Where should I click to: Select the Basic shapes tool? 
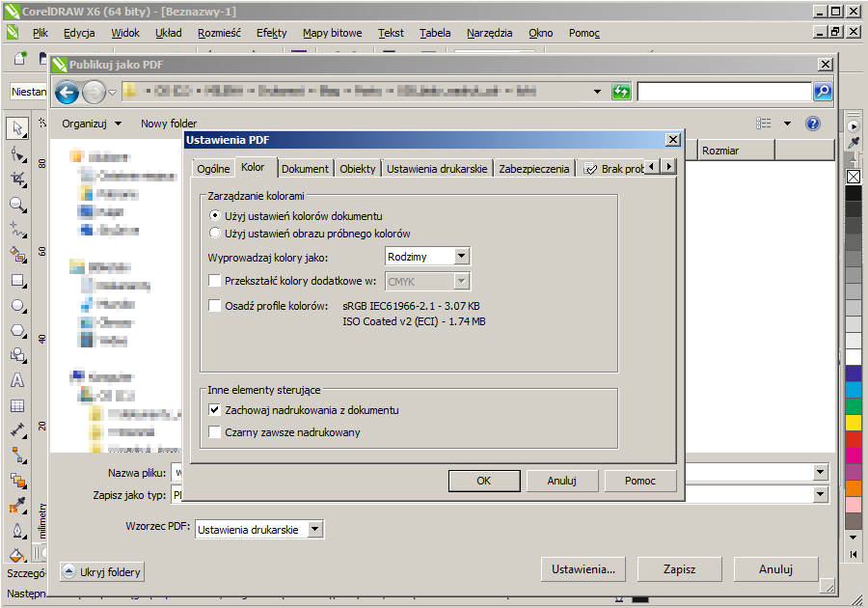(17, 355)
